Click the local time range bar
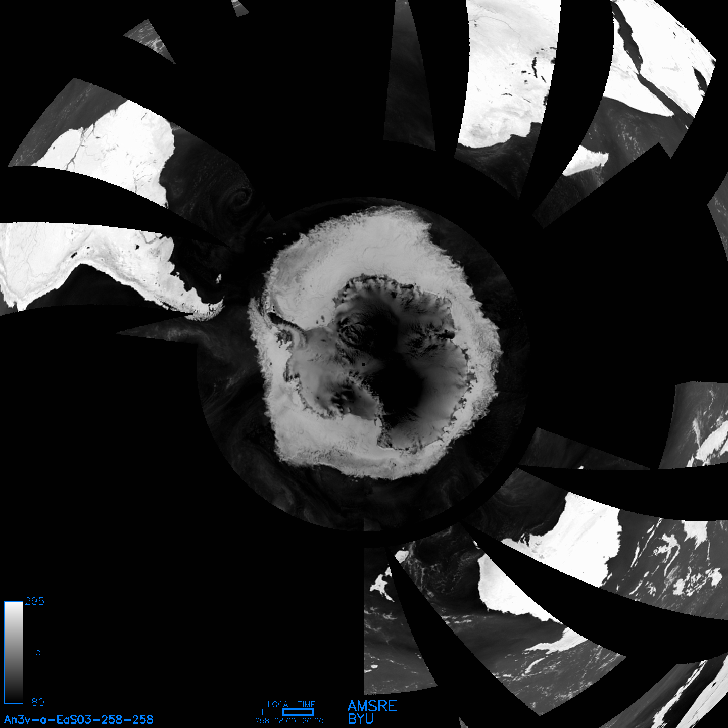 point(293,712)
